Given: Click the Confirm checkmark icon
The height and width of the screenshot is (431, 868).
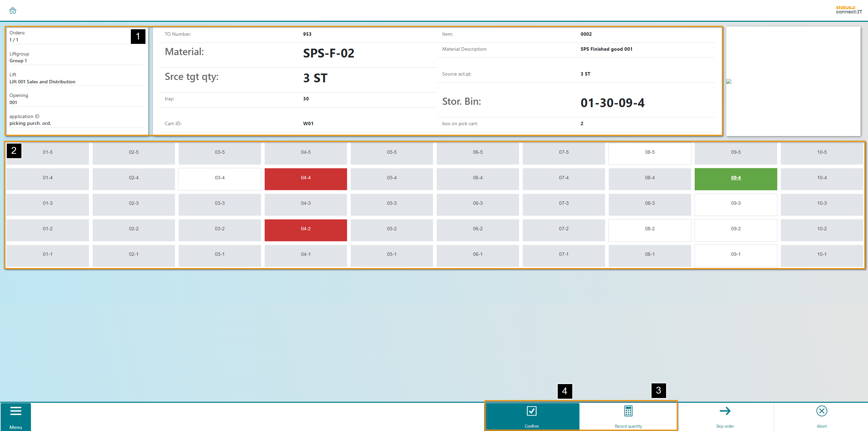Looking at the screenshot, I should 532,411.
